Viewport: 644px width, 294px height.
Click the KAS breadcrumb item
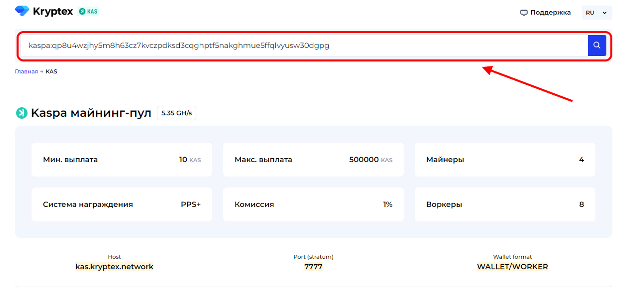coord(52,72)
